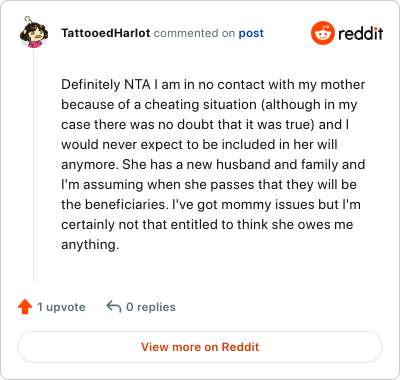
Task: Click the gray "commented on" text
Action: click(x=194, y=33)
